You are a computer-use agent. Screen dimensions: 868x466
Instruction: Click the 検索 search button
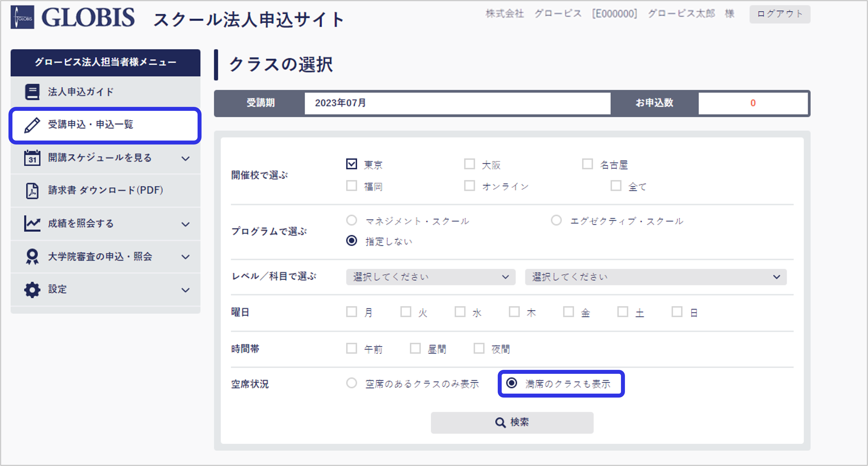pyautogui.click(x=512, y=422)
